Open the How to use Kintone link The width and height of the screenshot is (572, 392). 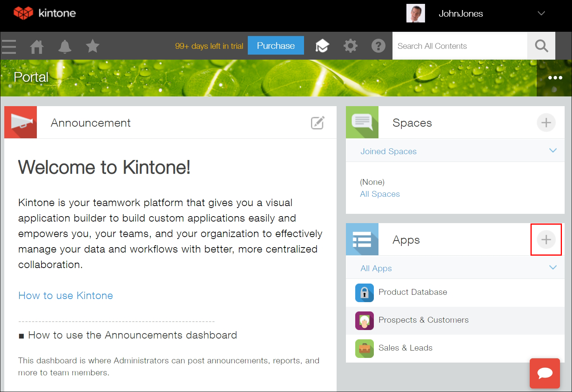click(65, 295)
